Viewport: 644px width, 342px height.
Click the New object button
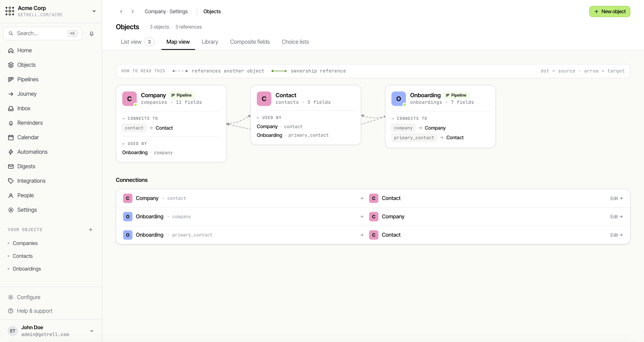point(610,12)
